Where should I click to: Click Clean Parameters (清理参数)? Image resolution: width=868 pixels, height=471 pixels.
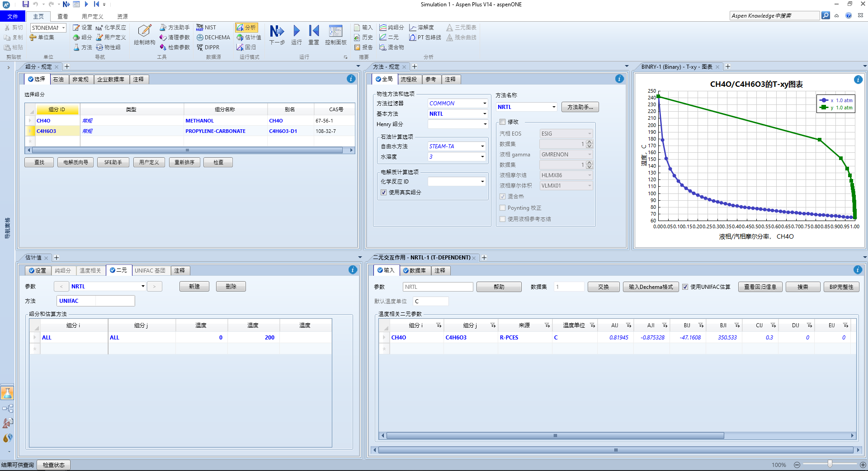point(175,38)
